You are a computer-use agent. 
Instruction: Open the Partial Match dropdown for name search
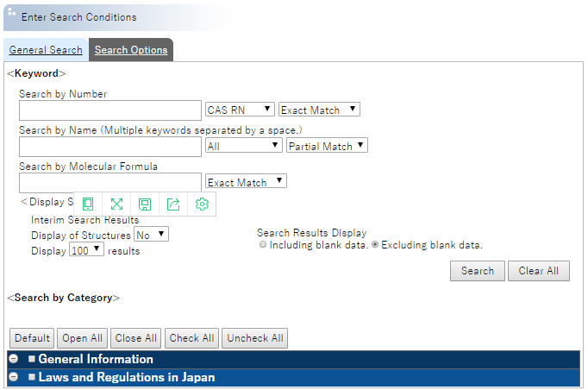(x=327, y=146)
